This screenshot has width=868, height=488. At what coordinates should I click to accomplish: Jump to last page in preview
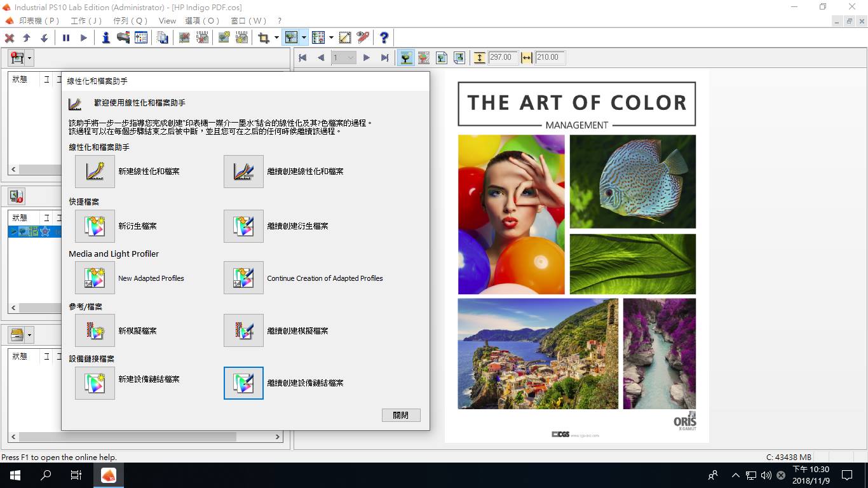click(384, 58)
